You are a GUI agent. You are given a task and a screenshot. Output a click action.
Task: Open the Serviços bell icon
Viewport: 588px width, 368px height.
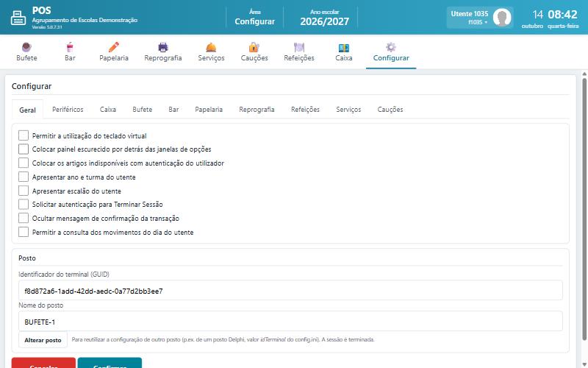(x=211, y=47)
